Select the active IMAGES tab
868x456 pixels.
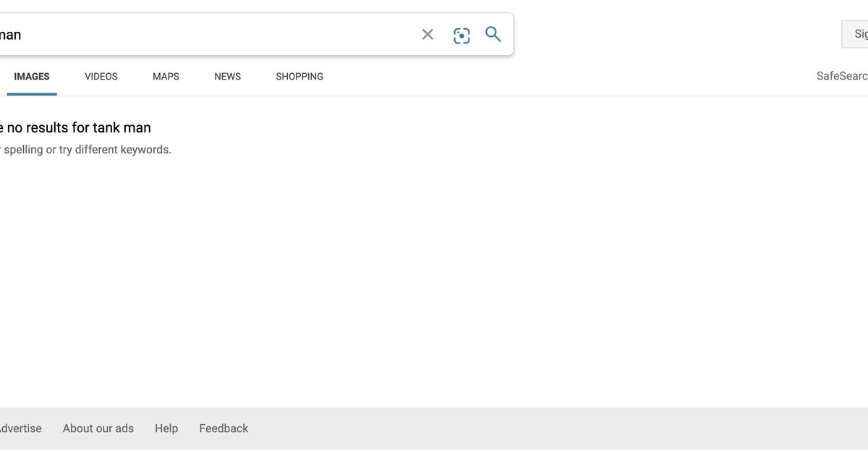[32, 76]
